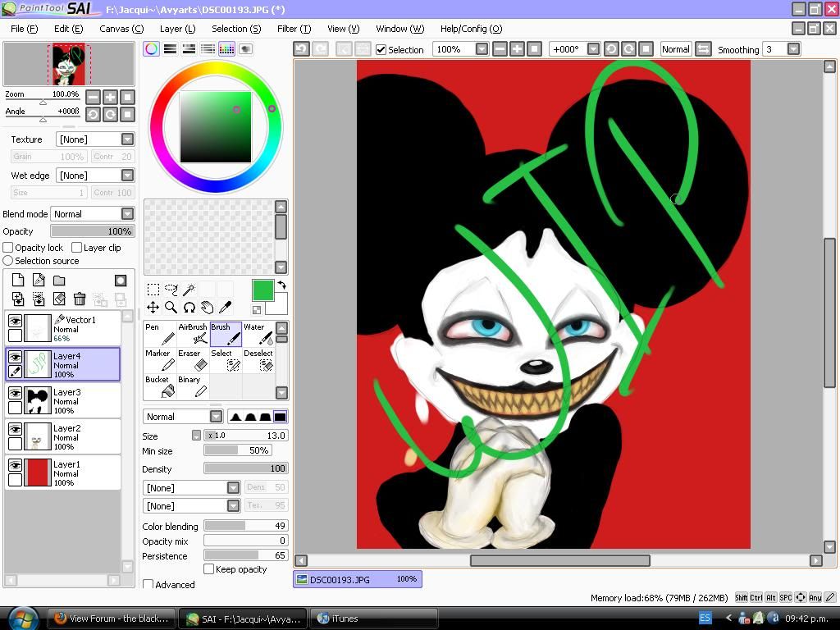Viewport: 840px width, 630px height.
Task: Open the brush Normal mode dropdown
Action: [x=217, y=416]
